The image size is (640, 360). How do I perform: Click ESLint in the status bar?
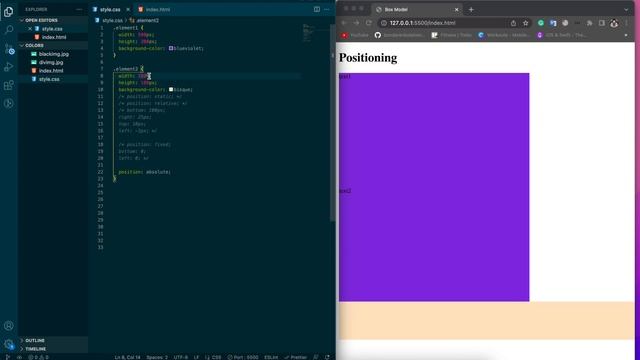[x=271, y=357]
